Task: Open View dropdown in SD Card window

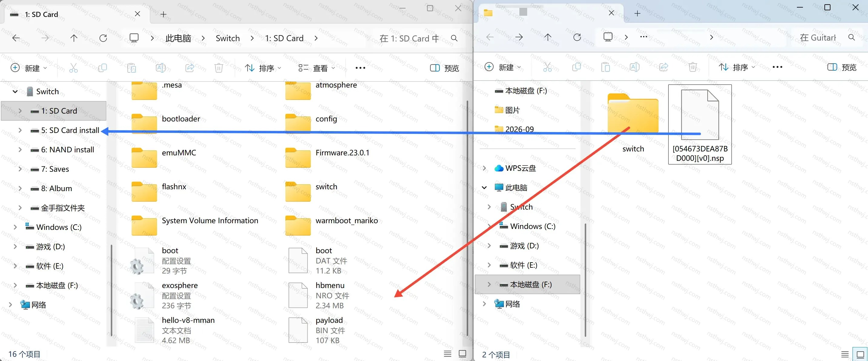Action: (x=317, y=68)
